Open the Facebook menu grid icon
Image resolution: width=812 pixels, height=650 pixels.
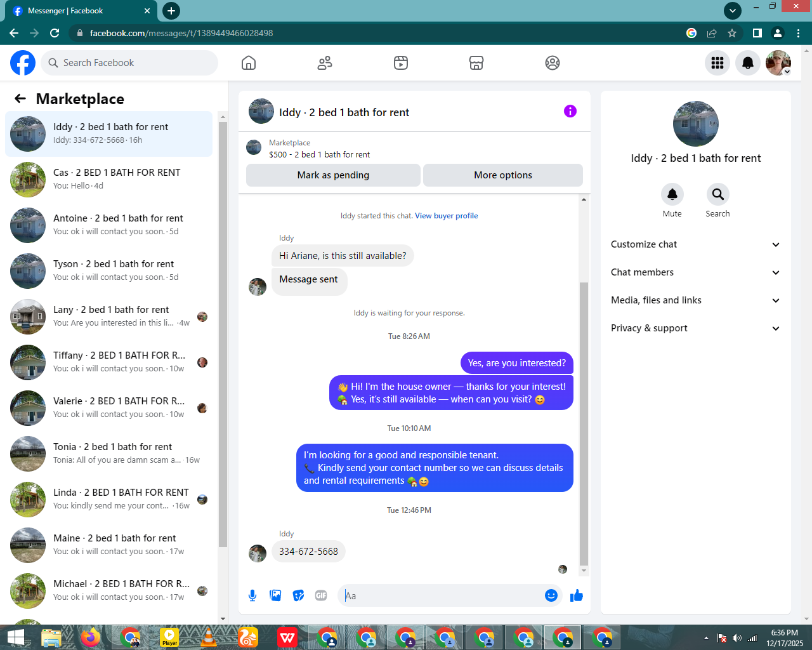point(717,63)
